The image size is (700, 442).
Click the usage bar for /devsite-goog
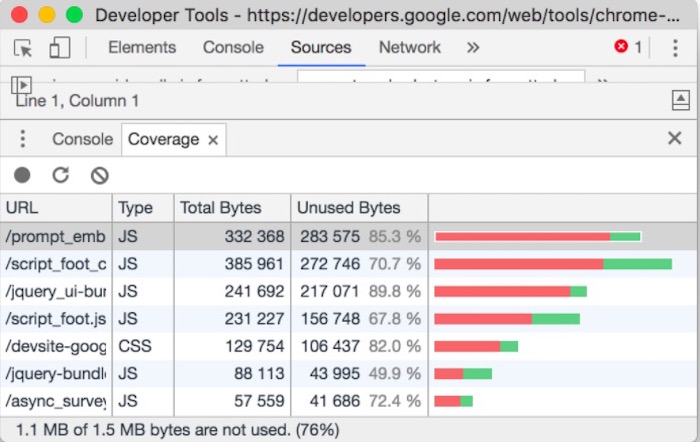pyautogui.click(x=476, y=346)
